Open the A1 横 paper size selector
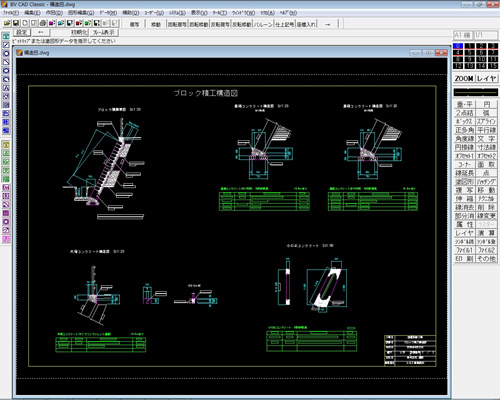This screenshot has height=400, width=500. (x=463, y=35)
